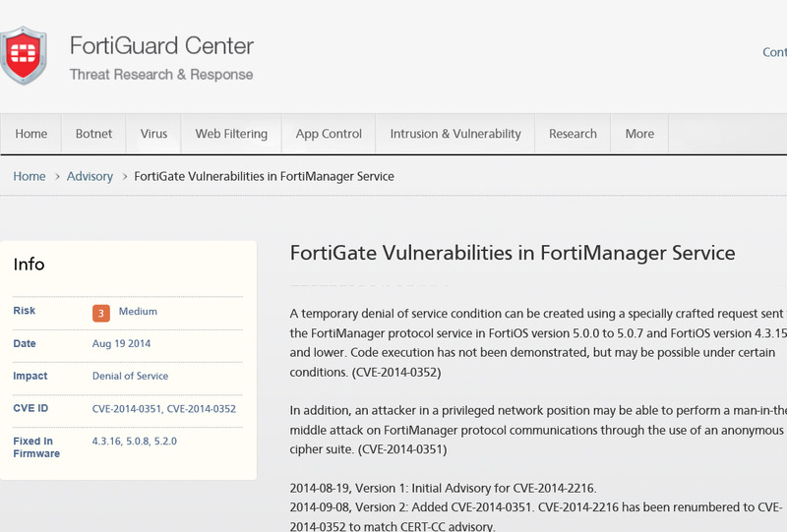The image size is (787, 532).
Task: Click the orange risk level 3 badge
Action: click(x=100, y=313)
